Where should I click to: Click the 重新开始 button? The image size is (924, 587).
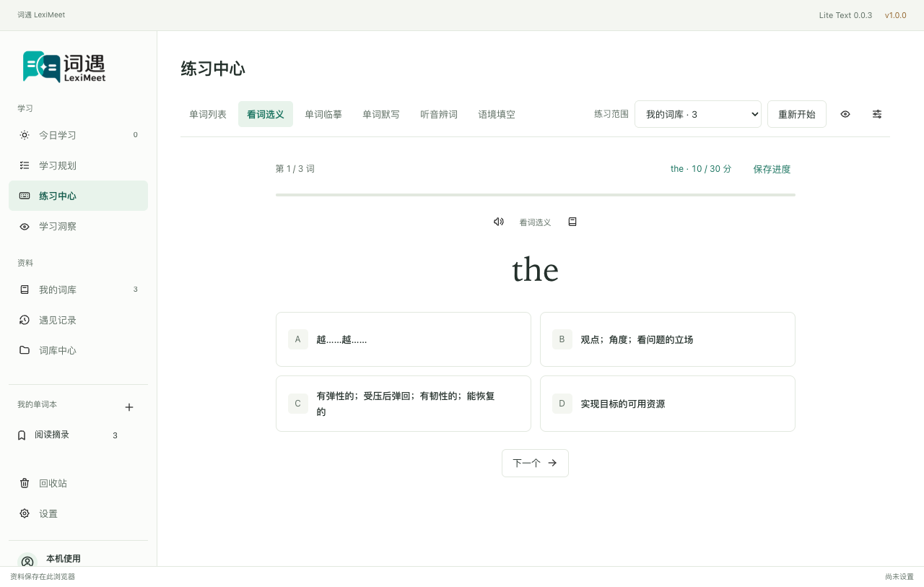(x=797, y=114)
